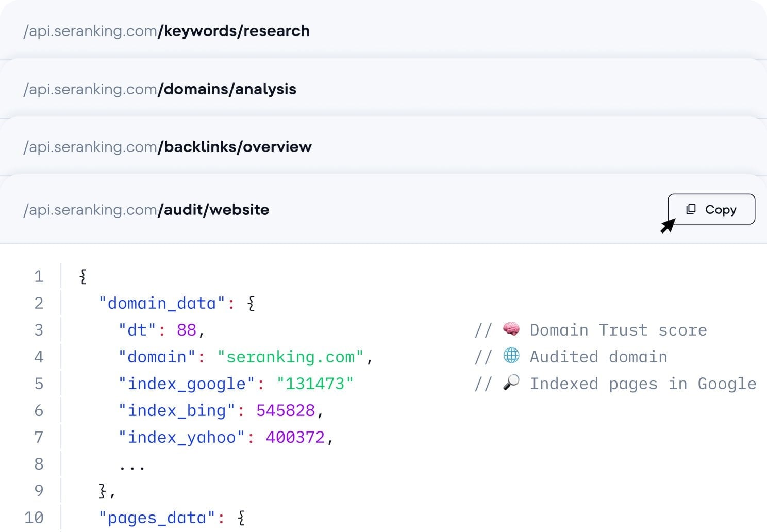Click the brain emoji beside Domain Trust score
Screen dimensions: 767x532
click(x=511, y=329)
